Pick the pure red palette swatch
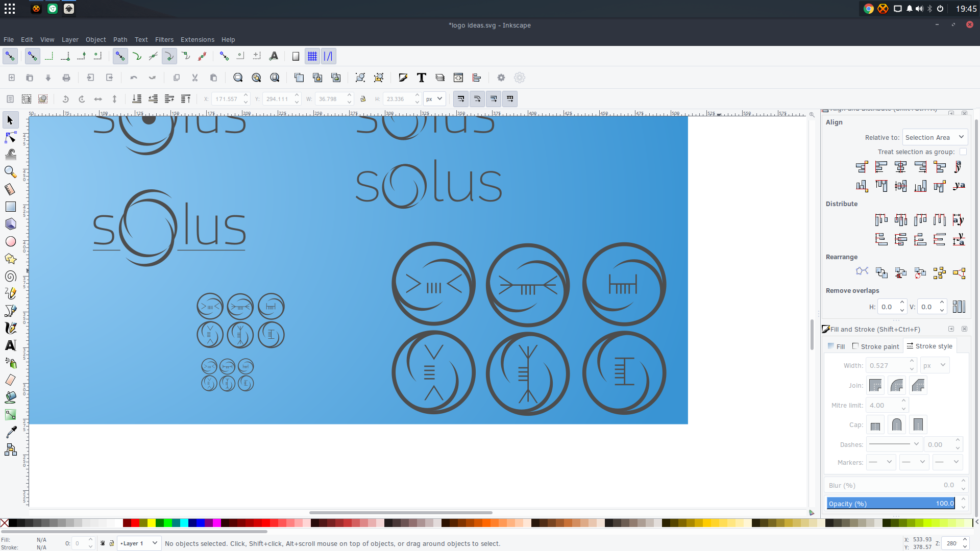Image resolution: width=980 pixels, height=551 pixels. [x=135, y=523]
